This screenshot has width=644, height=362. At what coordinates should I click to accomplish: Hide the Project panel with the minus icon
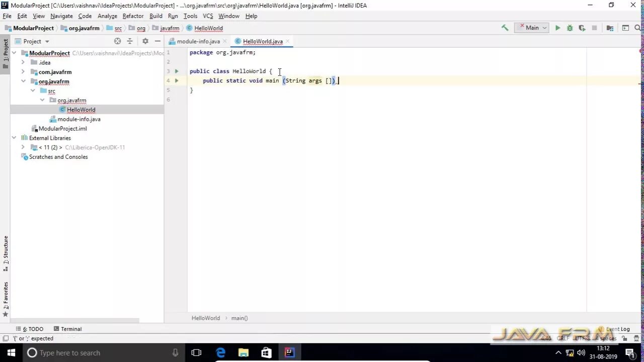[157, 41]
